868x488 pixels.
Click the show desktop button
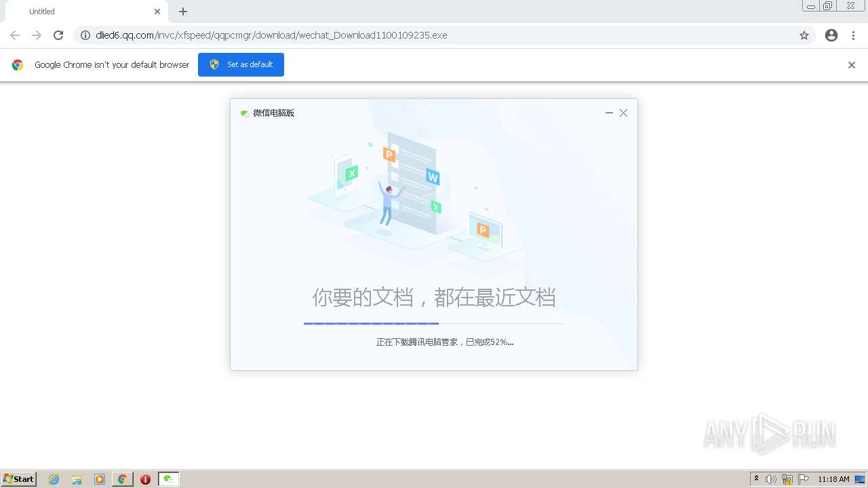tap(861, 479)
